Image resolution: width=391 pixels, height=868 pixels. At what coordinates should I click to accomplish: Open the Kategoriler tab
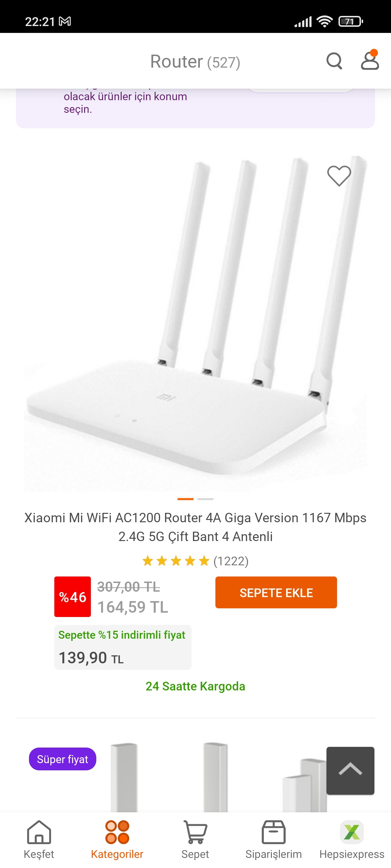117,840
